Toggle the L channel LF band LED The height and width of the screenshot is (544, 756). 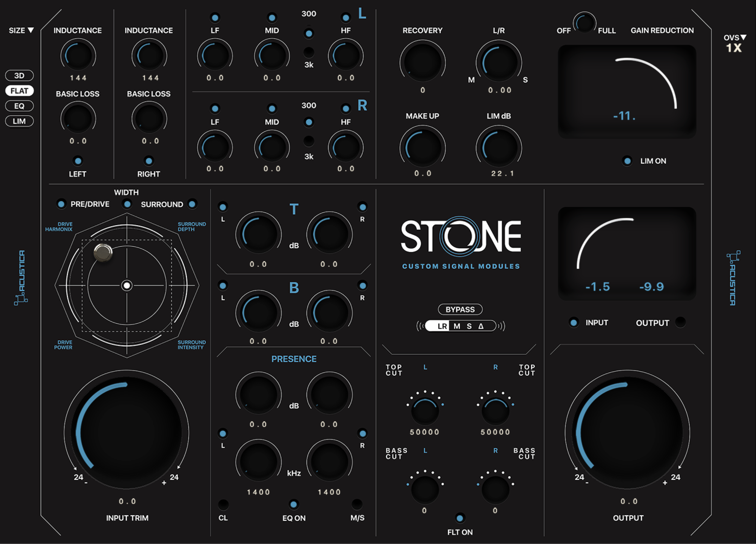point(215,17)
